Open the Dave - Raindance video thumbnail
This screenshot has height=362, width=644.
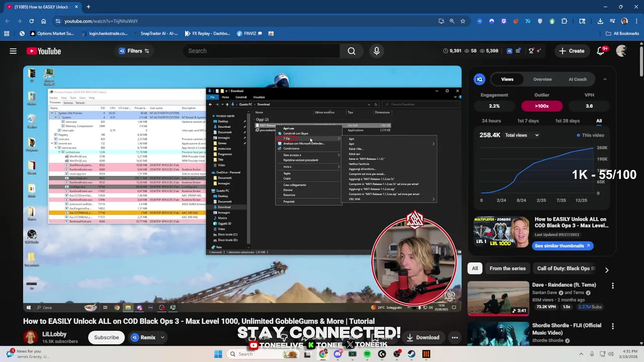pos(498,299)
